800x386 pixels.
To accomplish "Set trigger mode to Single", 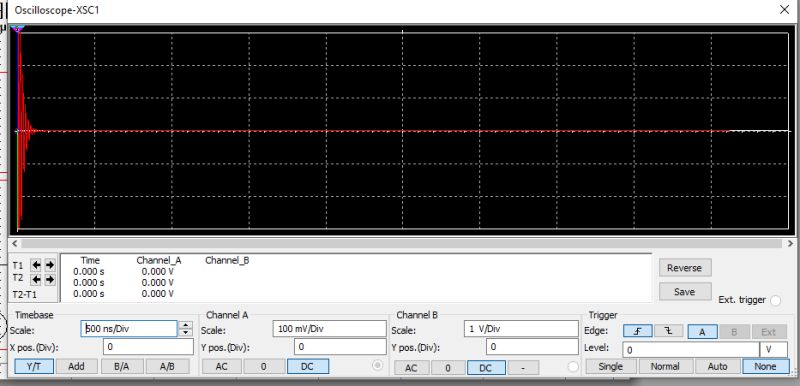I will pos(611,366).
